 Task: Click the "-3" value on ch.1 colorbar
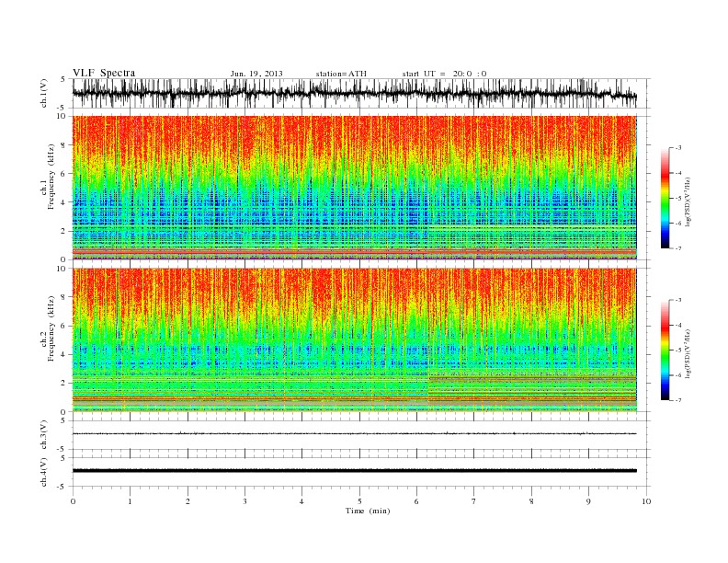(678, 148)
